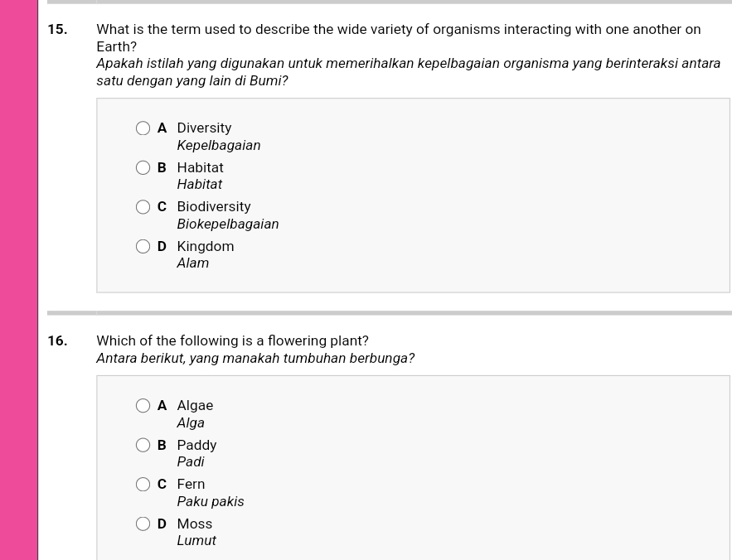Select radio button A Algae
Screen dimensions: 732x560
point(143,406)
